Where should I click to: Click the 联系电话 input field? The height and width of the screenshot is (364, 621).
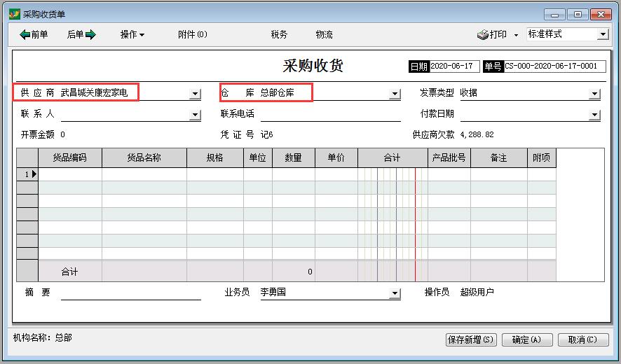(x=331, y=114)
